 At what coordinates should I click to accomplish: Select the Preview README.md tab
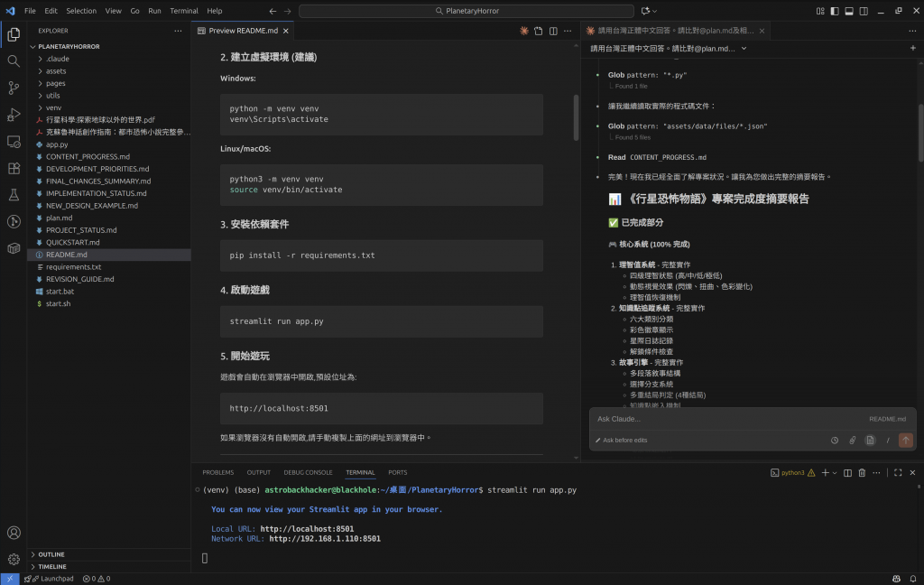coord(243,31)
